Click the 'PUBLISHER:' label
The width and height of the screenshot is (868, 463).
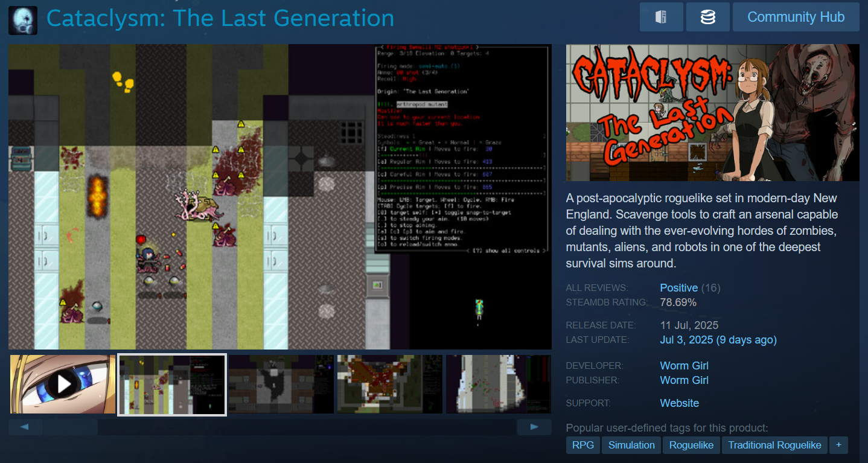pos(594,381)
